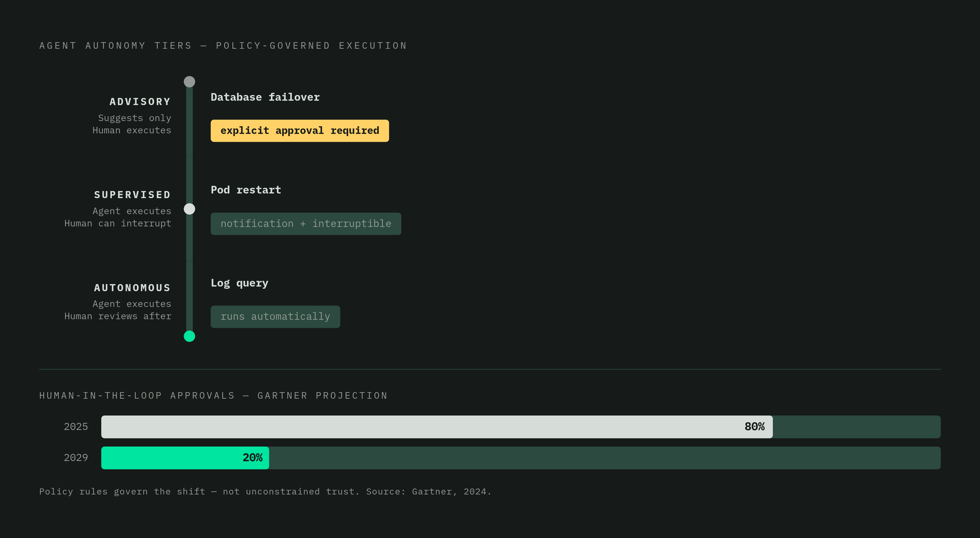Select the 'explicit approval required' yellow badge
This screenshot has height=538, width=980.
tap(300, 131)
